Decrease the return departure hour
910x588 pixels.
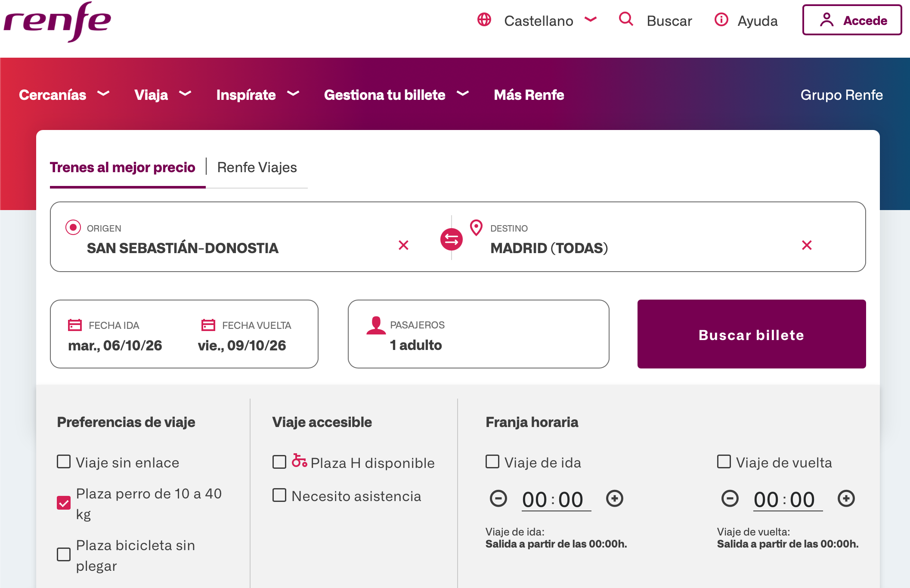[x=730, y=498]
